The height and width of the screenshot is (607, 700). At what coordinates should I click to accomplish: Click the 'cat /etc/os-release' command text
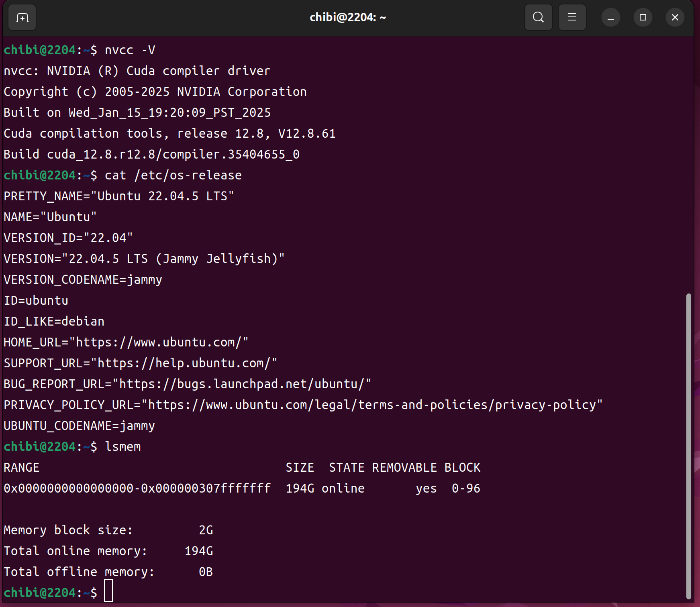coord(173,175)
